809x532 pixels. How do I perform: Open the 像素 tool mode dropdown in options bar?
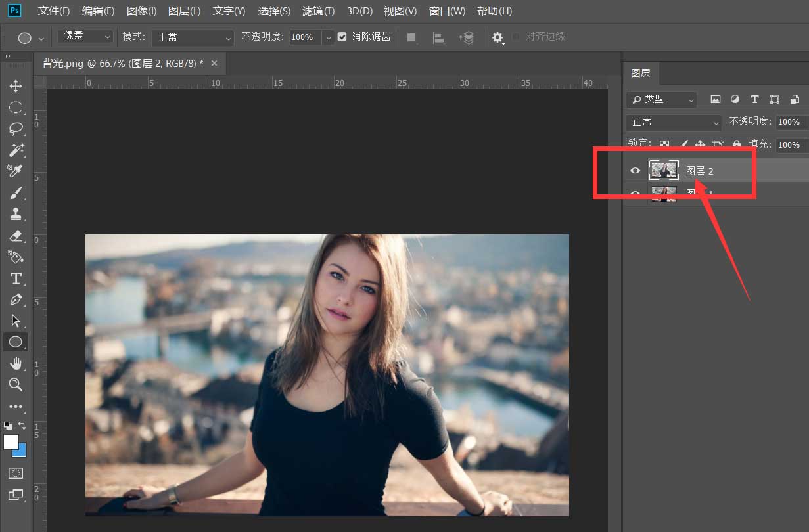coord(84,37)
